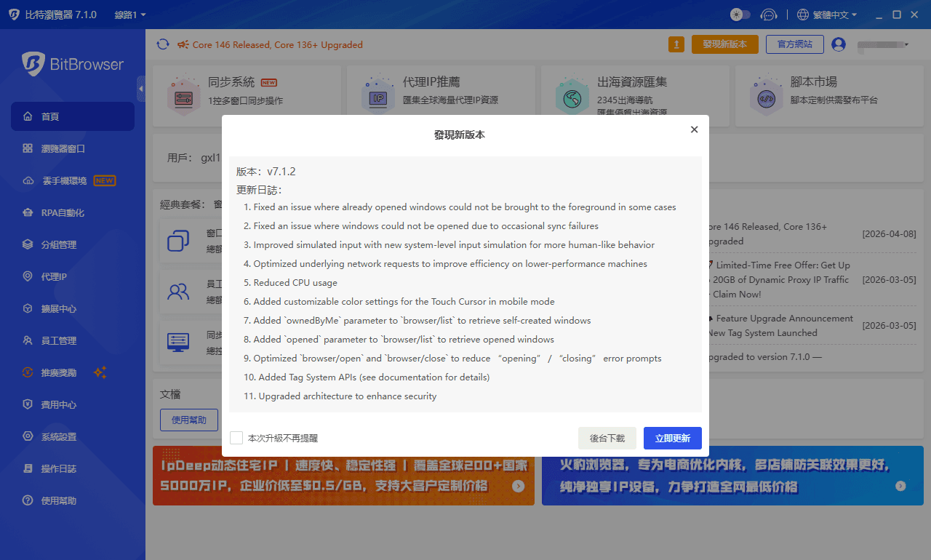Click the 推廣獎勵 coin icon
Viewport: 931px width, 560px height.
(x=28, y=372)
